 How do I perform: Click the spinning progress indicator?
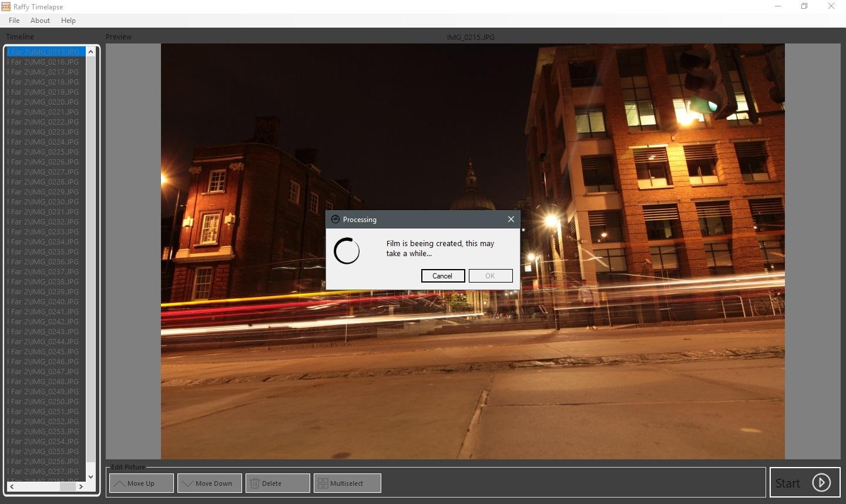pos(347,251)
